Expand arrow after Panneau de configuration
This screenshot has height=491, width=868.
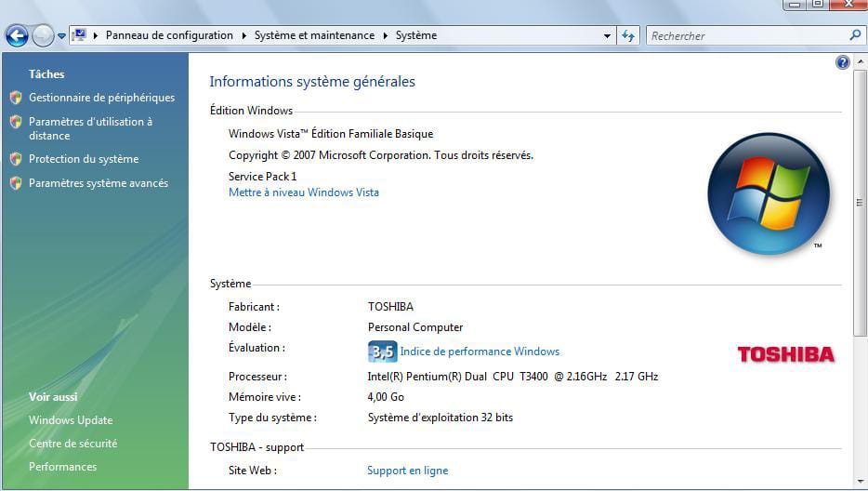coord(244,35)
